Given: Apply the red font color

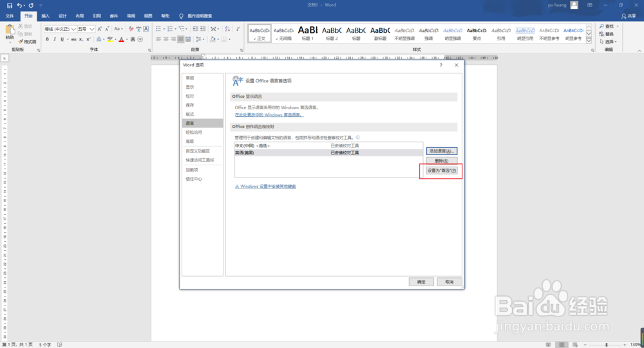Looking at the screenshot, I should pos(121,39).
